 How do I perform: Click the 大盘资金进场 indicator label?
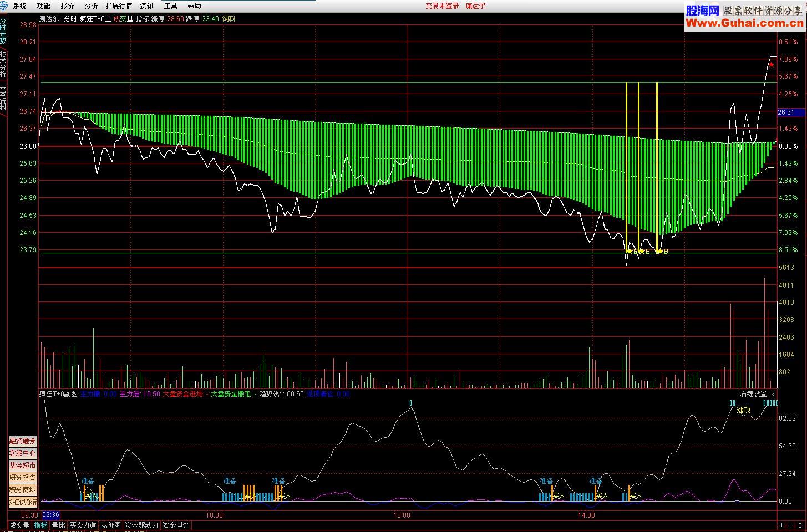184,394
